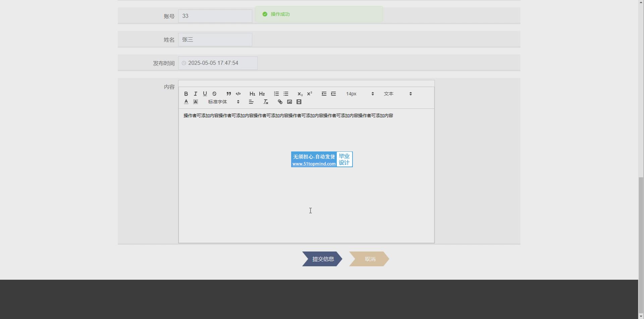
Task: Insert an image into editor
Action: point(289,102)
